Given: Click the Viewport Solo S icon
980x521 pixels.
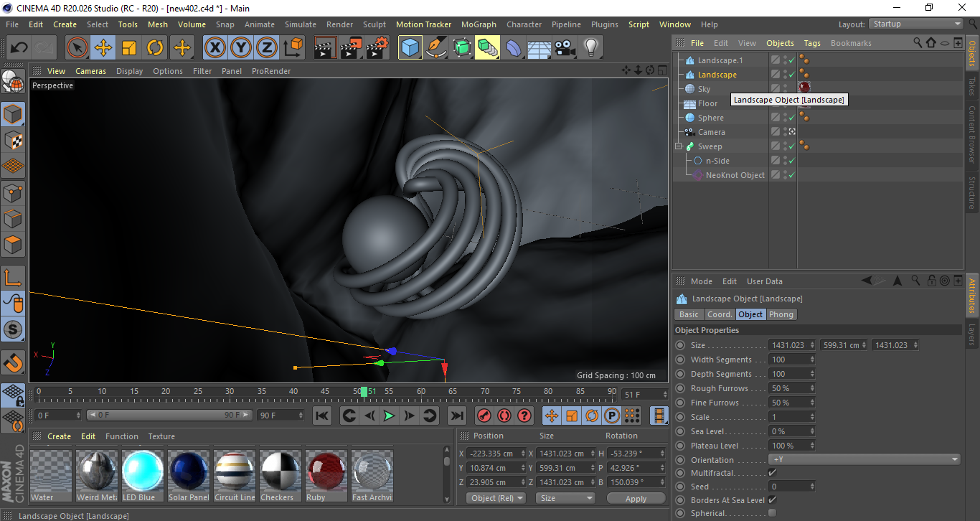Looking at the screenshot, I should (13, 329).
